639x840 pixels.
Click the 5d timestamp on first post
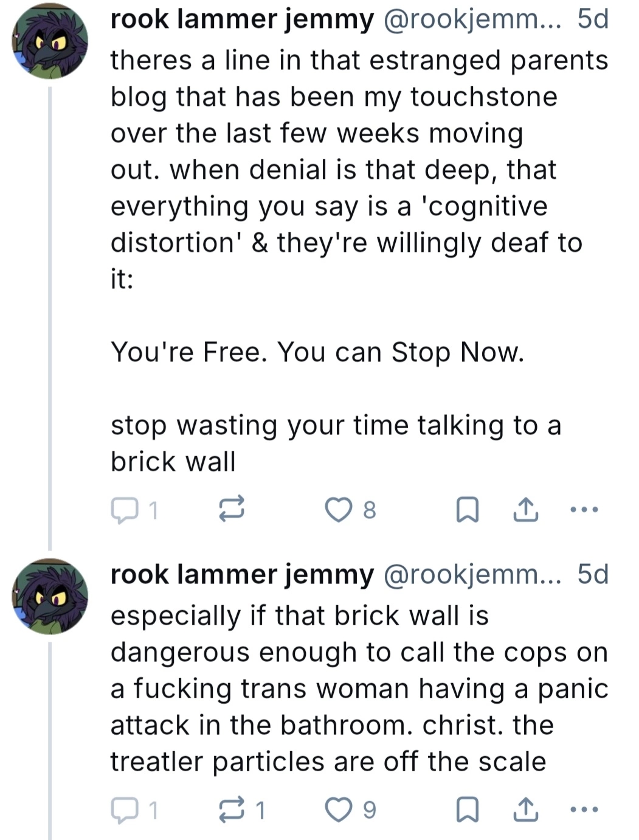(593, 19)
